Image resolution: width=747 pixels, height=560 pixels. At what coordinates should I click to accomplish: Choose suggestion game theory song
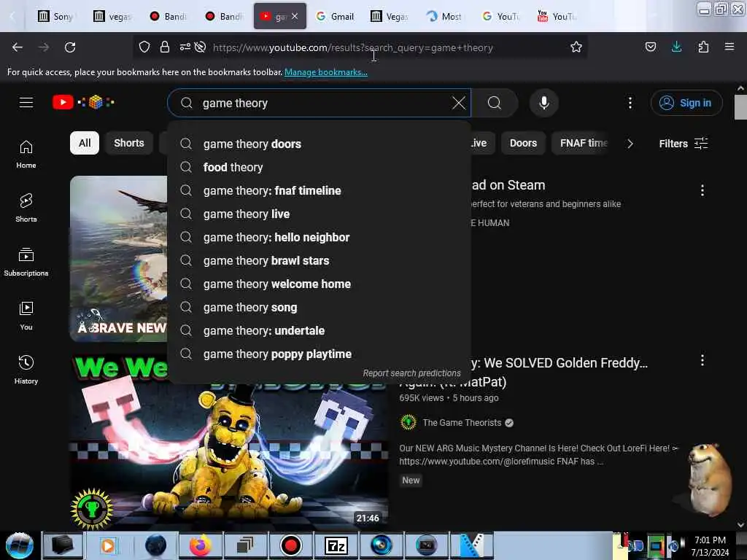[319, 307]
